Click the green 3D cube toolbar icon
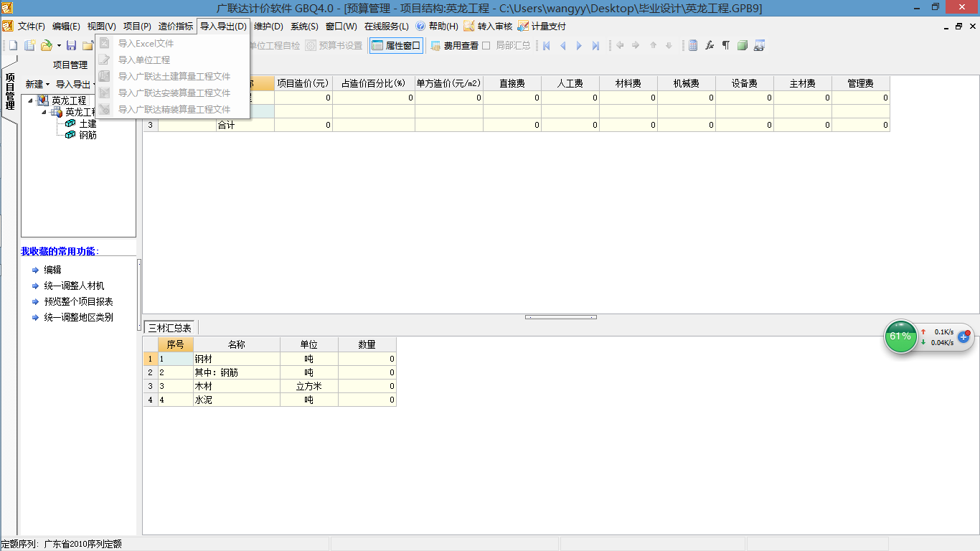 point(742,46)
